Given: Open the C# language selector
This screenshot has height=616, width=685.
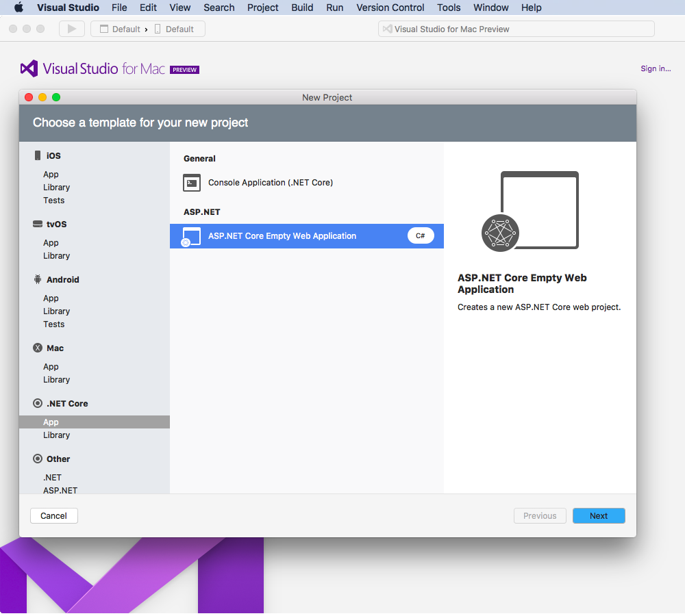Looking at the screenshot, I should [421, 235].
